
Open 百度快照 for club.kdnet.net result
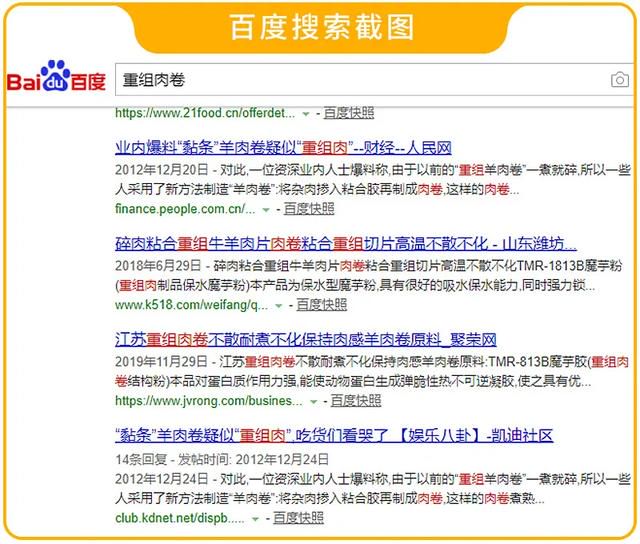(298, 518)
